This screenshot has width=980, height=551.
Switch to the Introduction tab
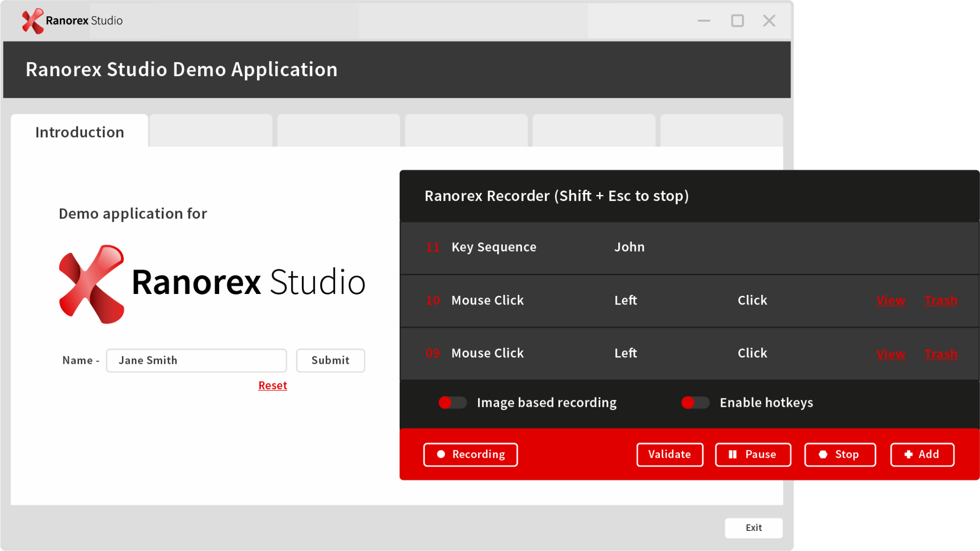click(79, 132)
